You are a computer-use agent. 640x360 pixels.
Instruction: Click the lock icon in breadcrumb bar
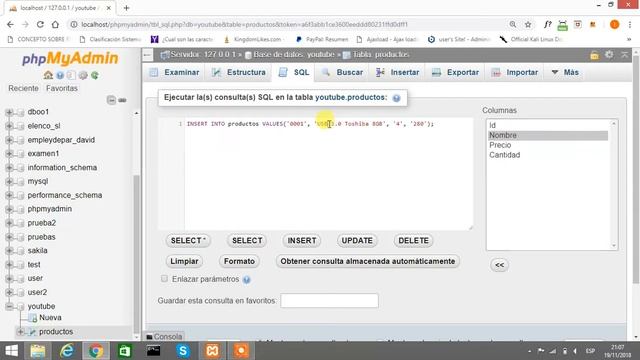pos(595,55)
